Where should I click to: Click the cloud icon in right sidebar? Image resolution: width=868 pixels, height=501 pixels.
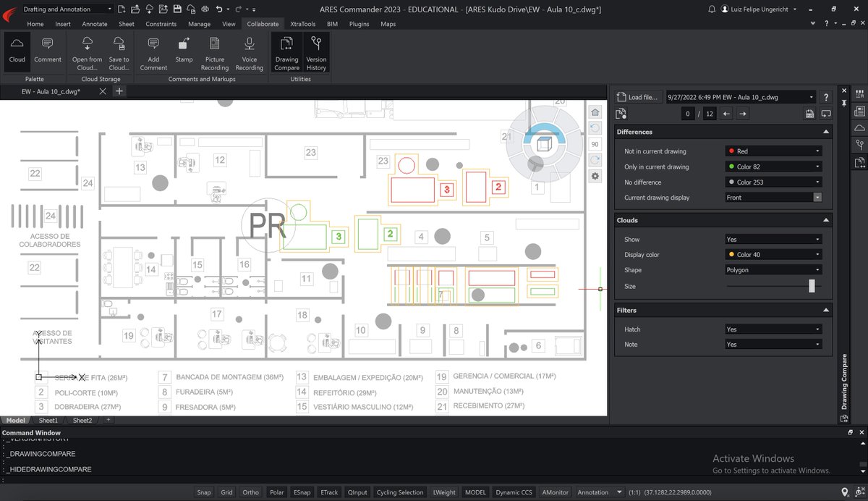click(x=859, y=128)
